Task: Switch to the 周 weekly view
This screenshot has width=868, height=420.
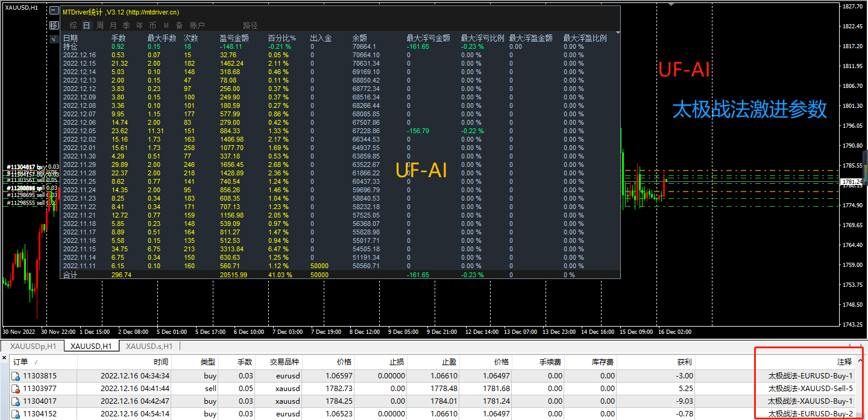Action: [99, 25]
